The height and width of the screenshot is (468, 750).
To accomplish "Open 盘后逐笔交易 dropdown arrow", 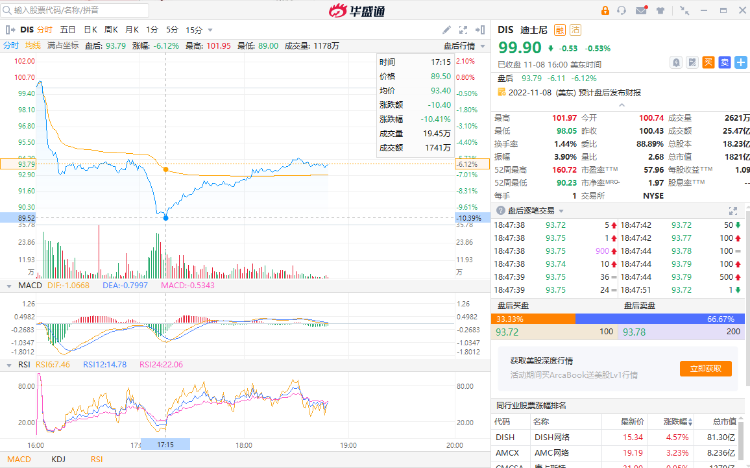I will [561, 211].
